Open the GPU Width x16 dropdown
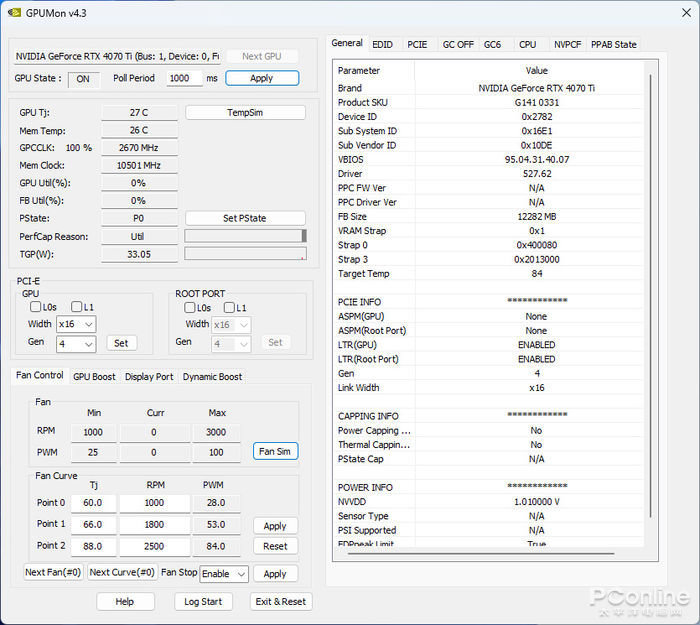Screen dimensions: 700x625 point(76,324)
